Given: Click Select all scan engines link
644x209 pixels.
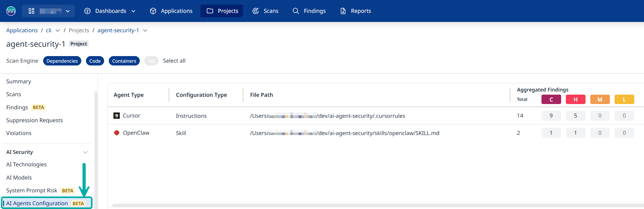Looking at the screenshot, I should point(174,61).
